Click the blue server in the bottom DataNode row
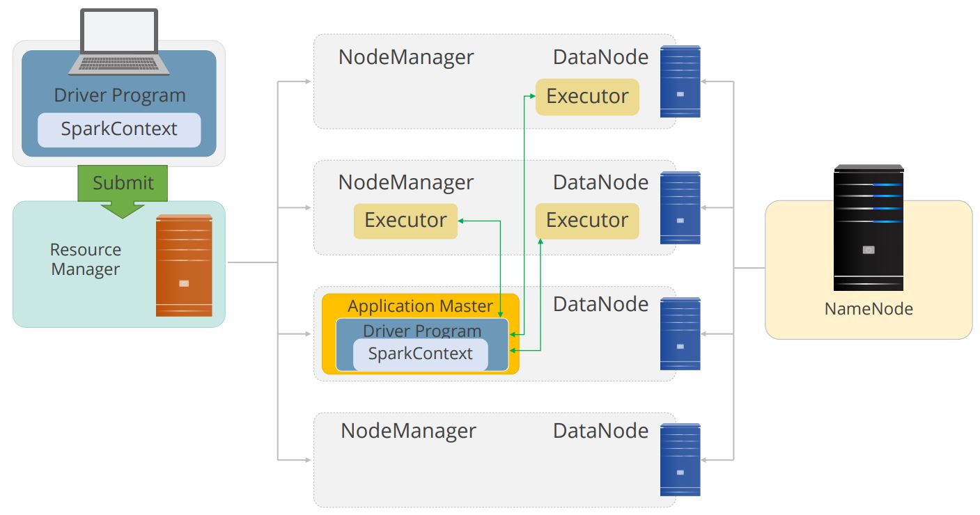Image resolution: width=980 pixels, height=515 pixels. 680,459
